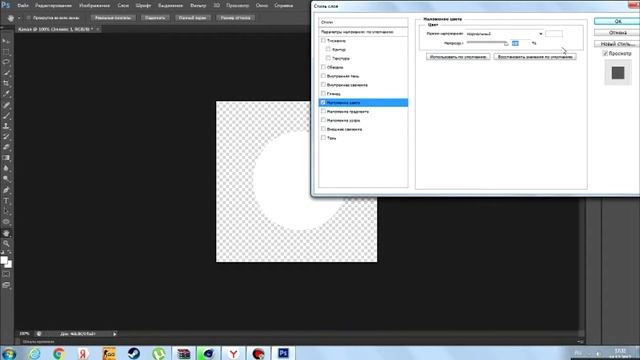The height and width of the screenshot is (360, 640).
Task: Open Google Chrome from the taskbar
Action: click(59, 353)
